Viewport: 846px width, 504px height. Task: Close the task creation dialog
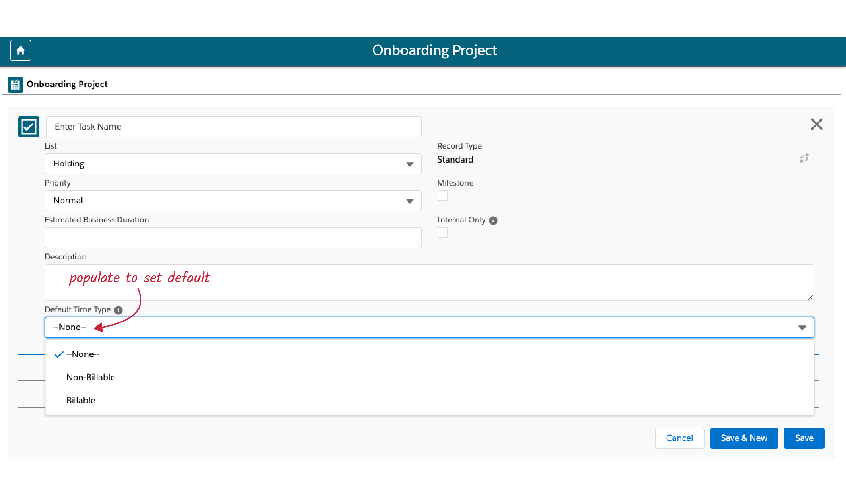pos(815,124)
